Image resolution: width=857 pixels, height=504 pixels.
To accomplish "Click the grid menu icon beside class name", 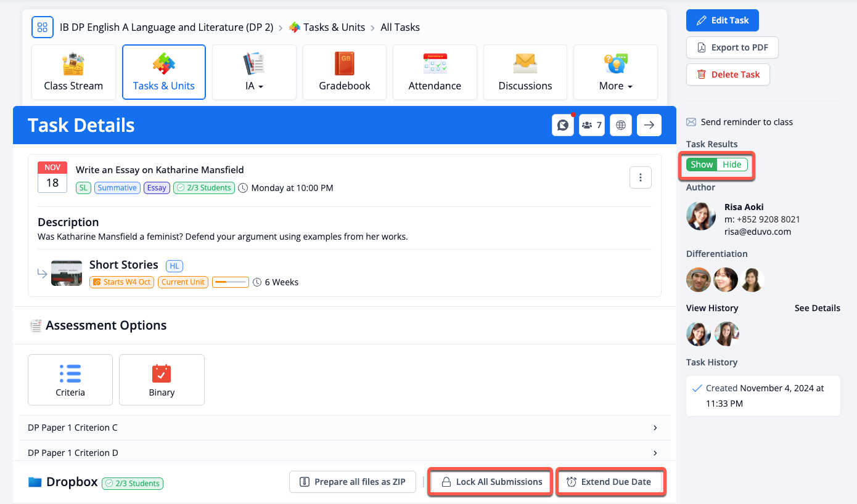I will point(43,27).
